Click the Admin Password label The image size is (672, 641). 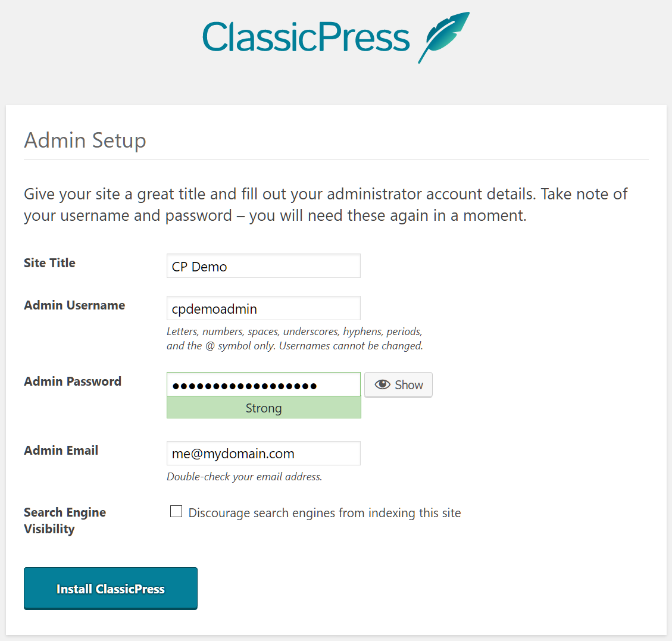[x=73, y=382]
